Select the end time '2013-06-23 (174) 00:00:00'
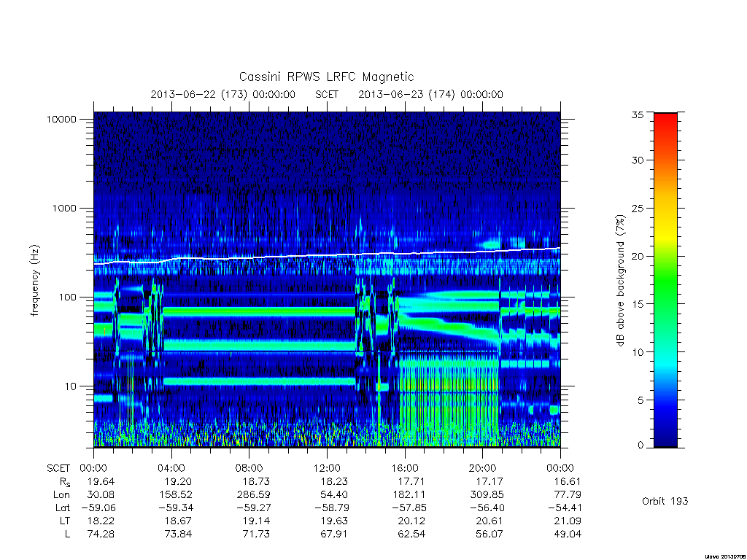The image size is (747, 560). point(430,94)
